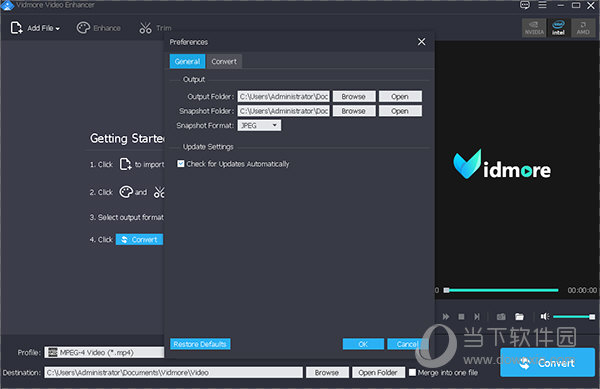Open snapshot folder icon in player
This screenshot has width=600, height=389.
pos(519,317)
